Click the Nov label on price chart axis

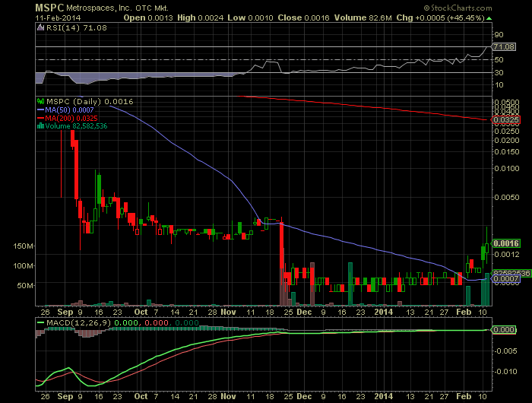(228, 312)
